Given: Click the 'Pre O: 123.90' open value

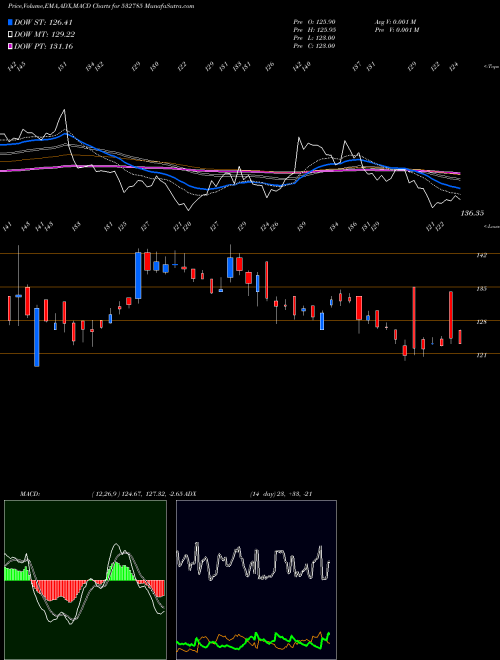Looking at the screenshot, I should point(314,21).
